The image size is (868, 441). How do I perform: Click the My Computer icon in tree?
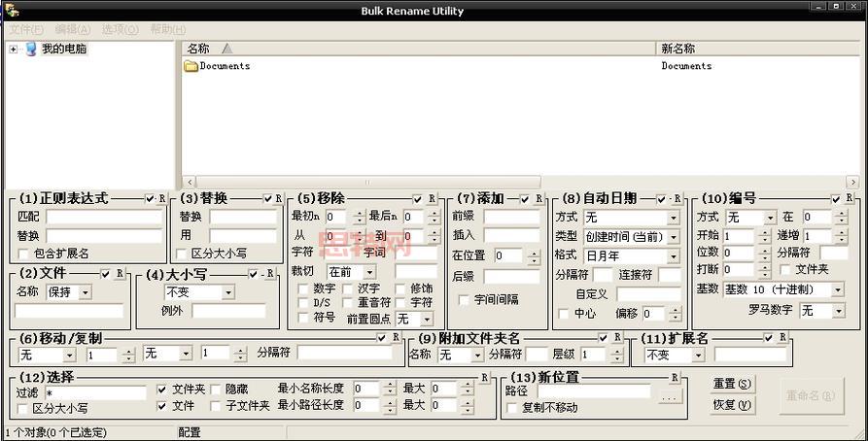pyautogui.click(x=31, y=49)
